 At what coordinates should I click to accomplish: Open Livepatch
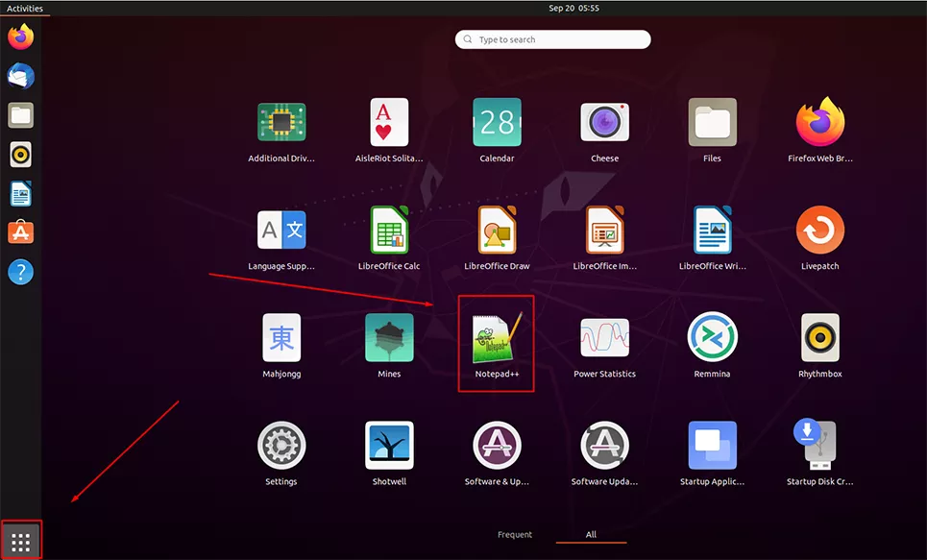820,230
